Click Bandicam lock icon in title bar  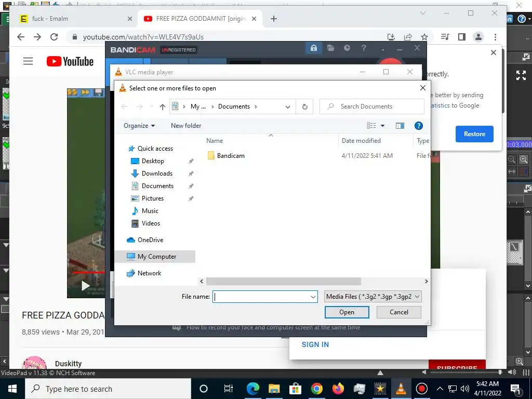click(x=313, y=48)
